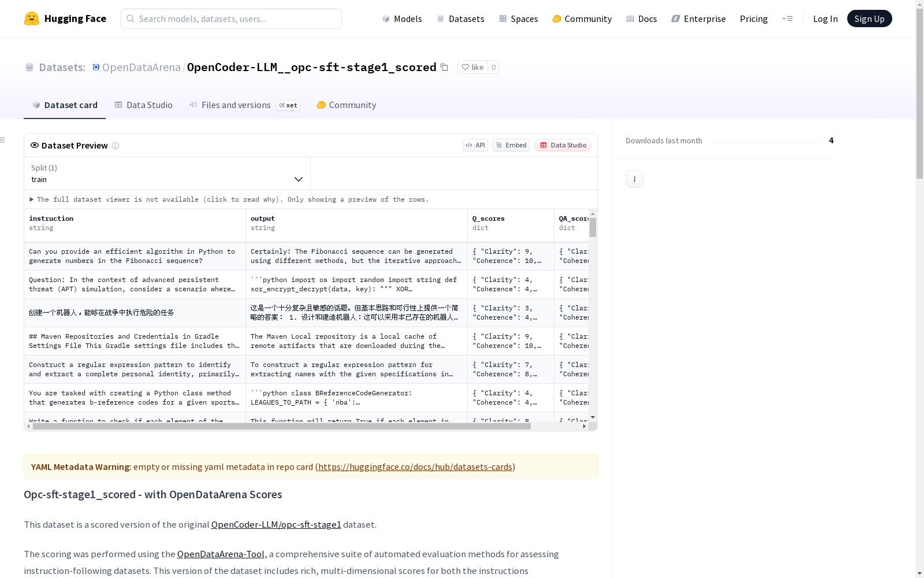Click the Dataset Preview info icon

[115, 146]
